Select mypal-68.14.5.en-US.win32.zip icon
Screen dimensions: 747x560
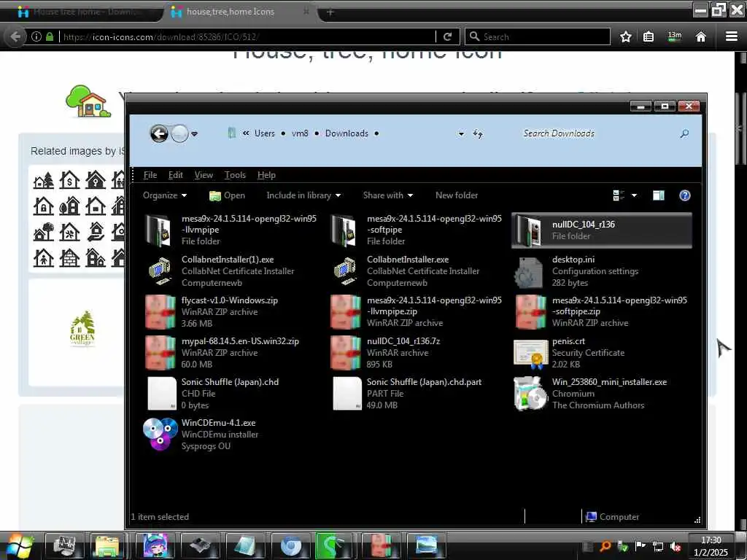(160, 353)
